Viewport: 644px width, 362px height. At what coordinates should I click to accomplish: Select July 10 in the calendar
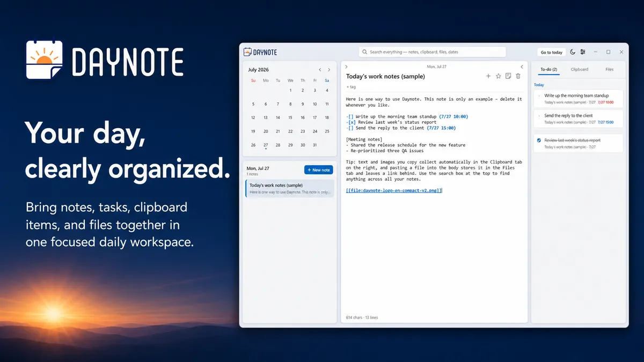315,104
